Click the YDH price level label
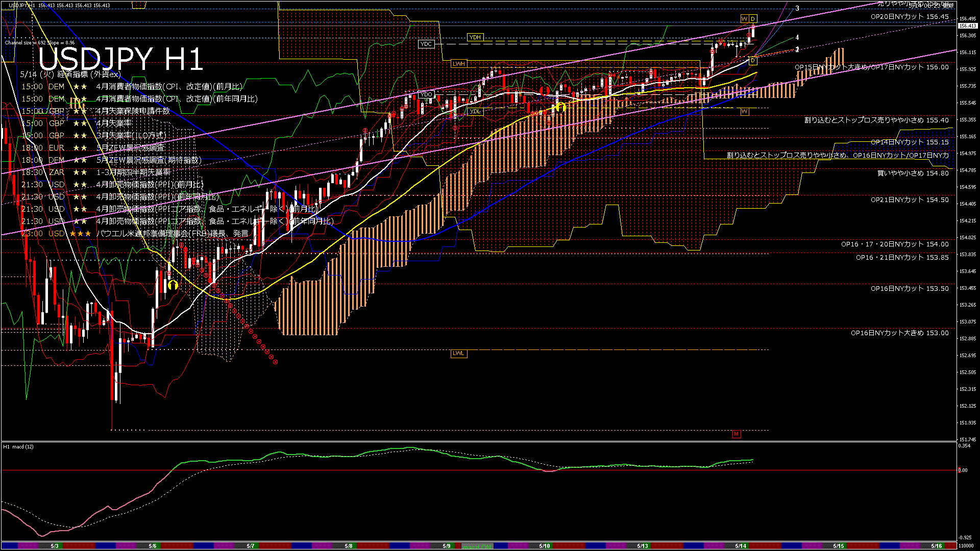Viewport: 980px width, 551px height. 475,37
